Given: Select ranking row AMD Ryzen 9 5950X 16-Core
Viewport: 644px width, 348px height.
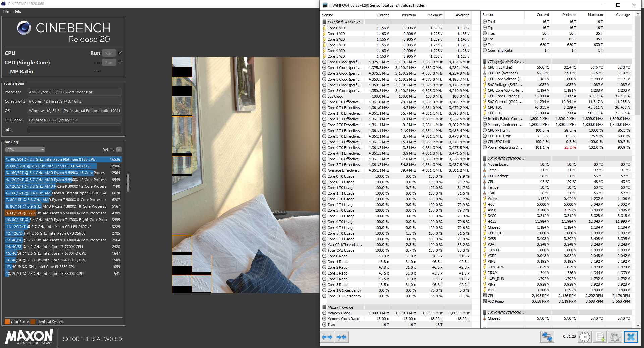Looking at the screenshot, I should coord(63,173).
